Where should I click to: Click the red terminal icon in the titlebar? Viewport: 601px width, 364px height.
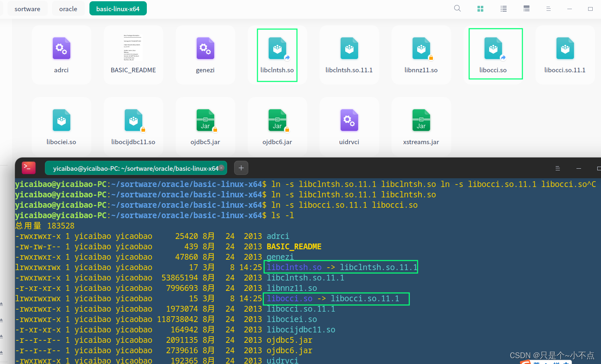28,167
